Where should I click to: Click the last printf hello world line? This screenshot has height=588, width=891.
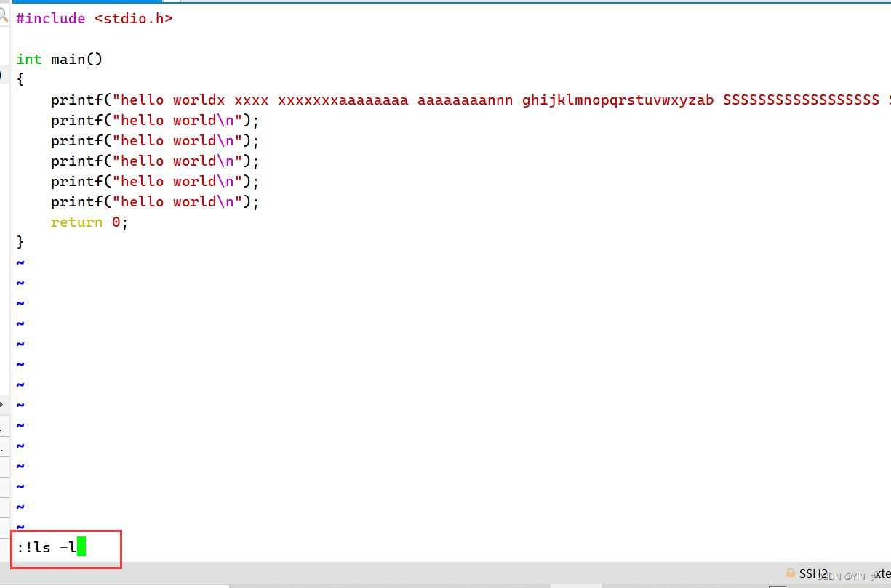[x=155, y=201]
